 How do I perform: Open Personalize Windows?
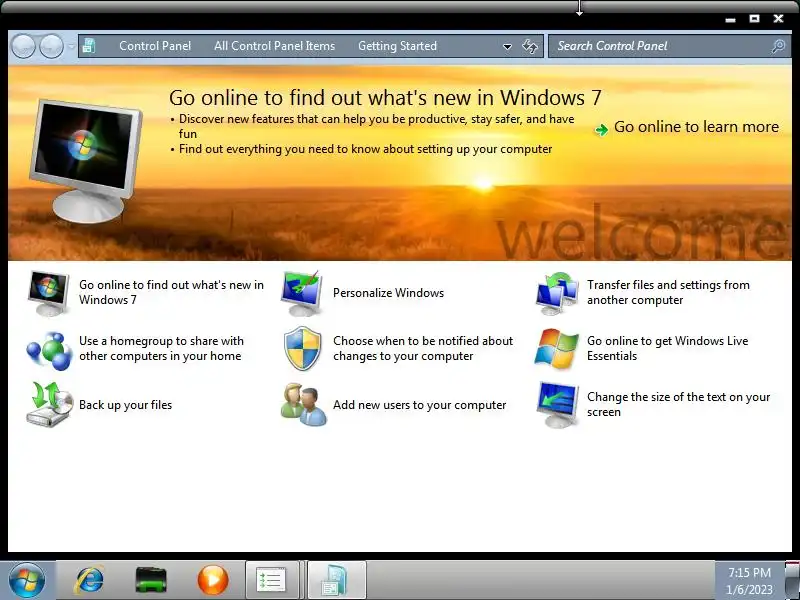pyautogui.click(x=388, y=293)
